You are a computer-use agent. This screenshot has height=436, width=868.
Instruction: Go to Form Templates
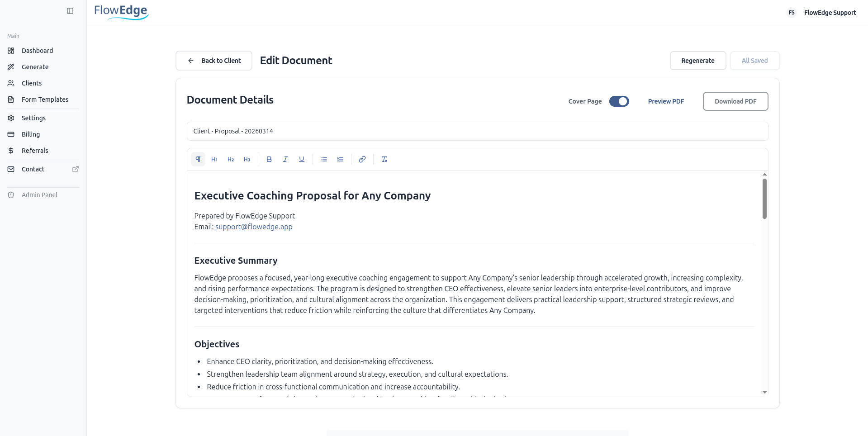[45, 100]
